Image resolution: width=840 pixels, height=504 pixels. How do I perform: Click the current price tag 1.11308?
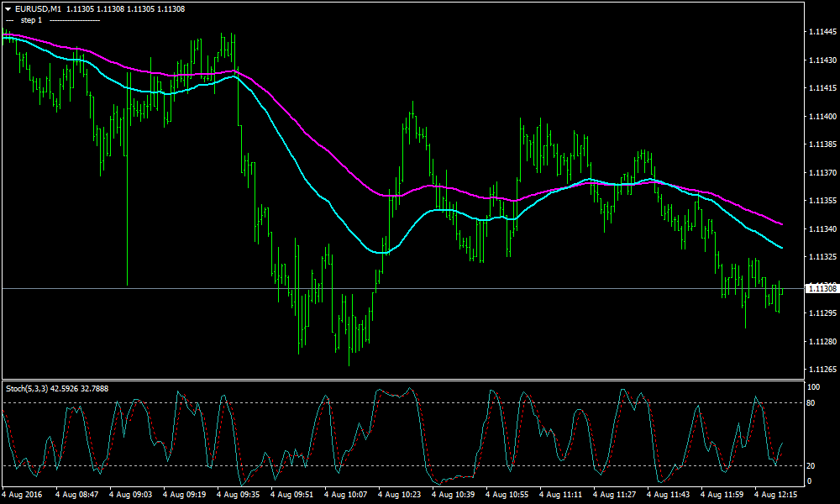[x=822, y=289]
